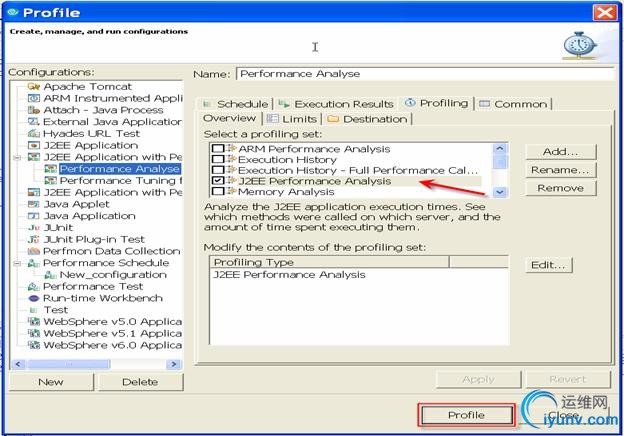Click the Delete configuration button
The image size is (624, 436).
140,382
